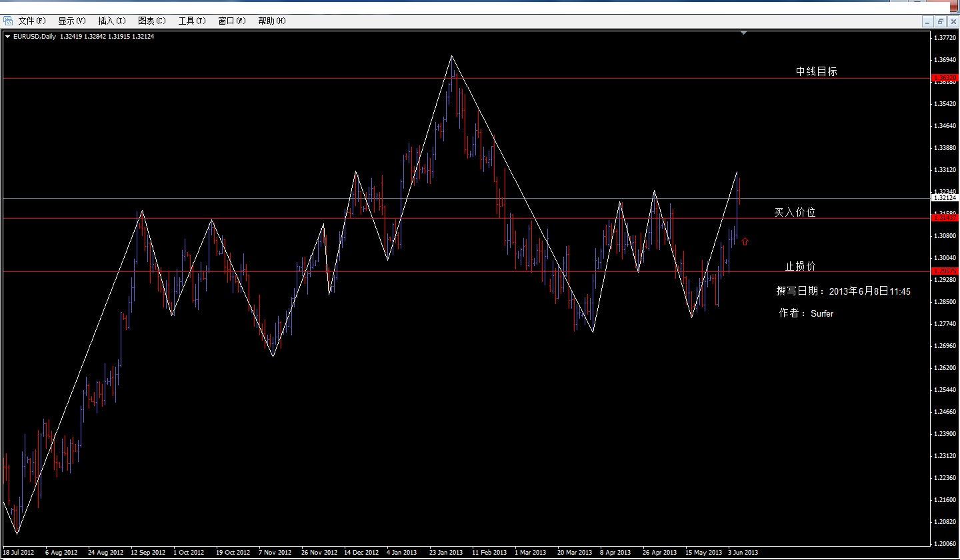Select the 买入价位 text label
960x560 pixels.
pyautogui.click(x=795, y=212)
